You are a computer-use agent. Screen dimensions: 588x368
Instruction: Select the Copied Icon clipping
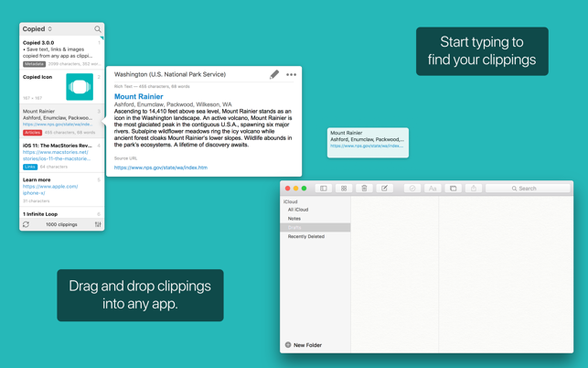coord(62,87)
